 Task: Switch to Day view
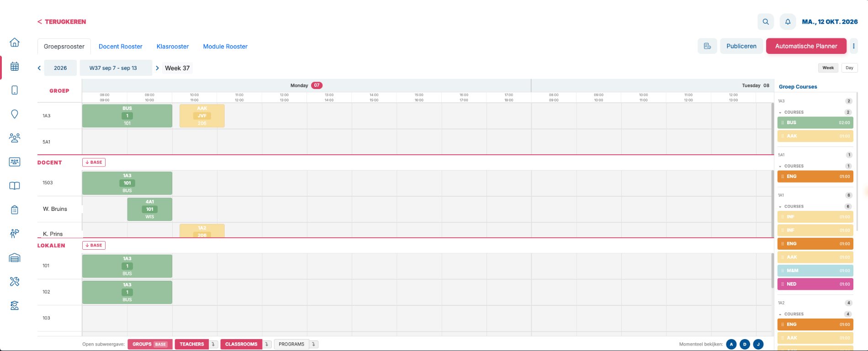pos(849,68)
